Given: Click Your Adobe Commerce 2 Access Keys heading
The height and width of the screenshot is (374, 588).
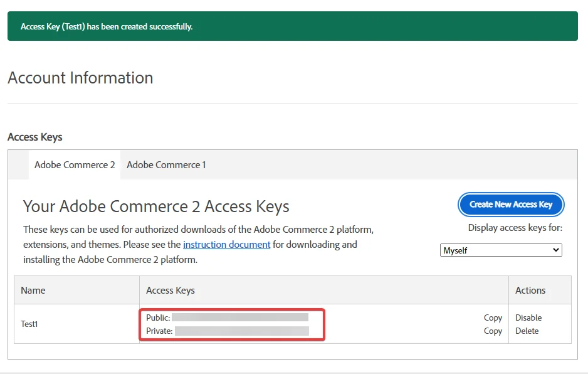Looking at the screenshot, I should (156, 206).
